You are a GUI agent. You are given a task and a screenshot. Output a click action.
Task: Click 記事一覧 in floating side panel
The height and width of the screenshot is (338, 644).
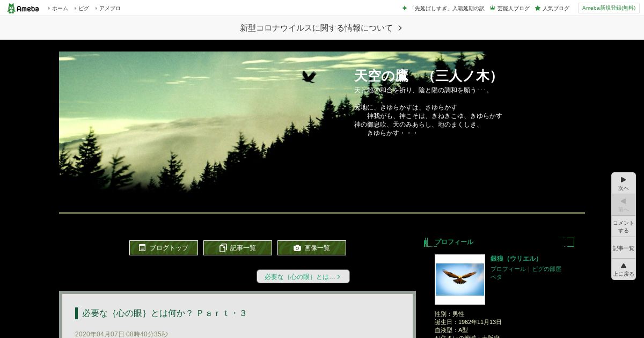click(624, 248)
